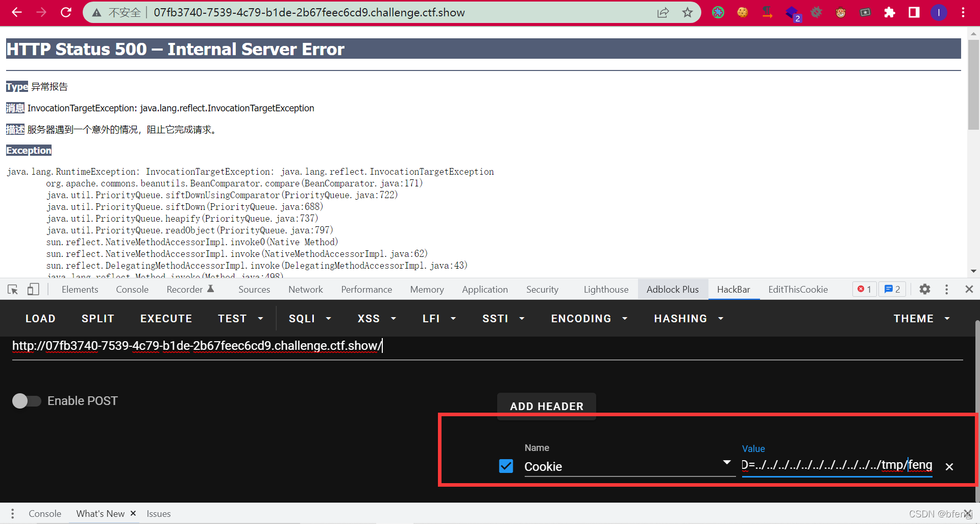The width and height of the screenshot is (980, 524).
Task: Close the What's New drawer tab
Action: (x=133, y=513)
